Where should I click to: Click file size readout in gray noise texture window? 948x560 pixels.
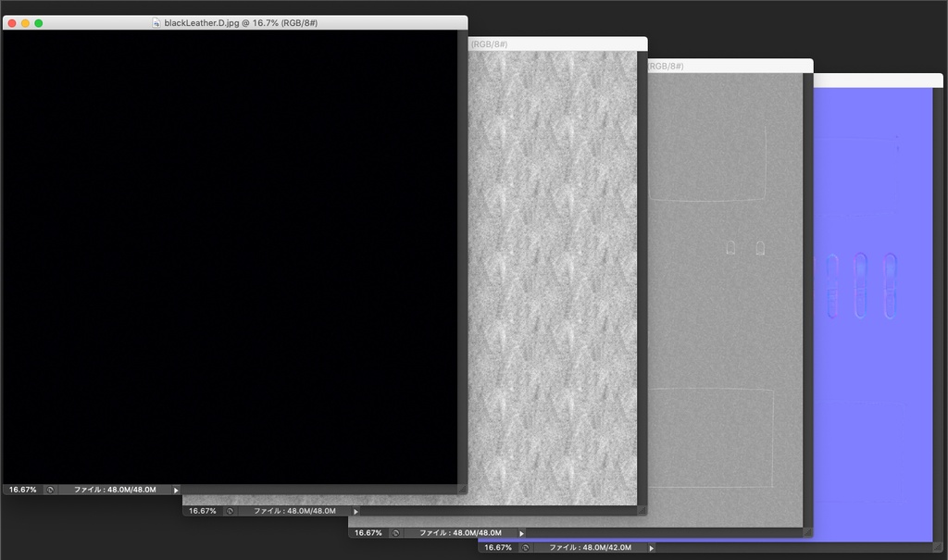click(294, 511)
